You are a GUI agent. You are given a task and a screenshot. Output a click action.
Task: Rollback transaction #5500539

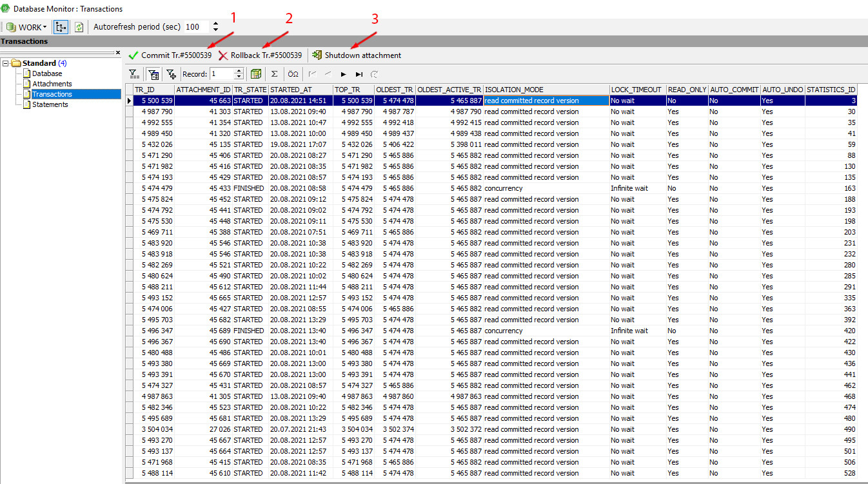[x=260, y=55]
